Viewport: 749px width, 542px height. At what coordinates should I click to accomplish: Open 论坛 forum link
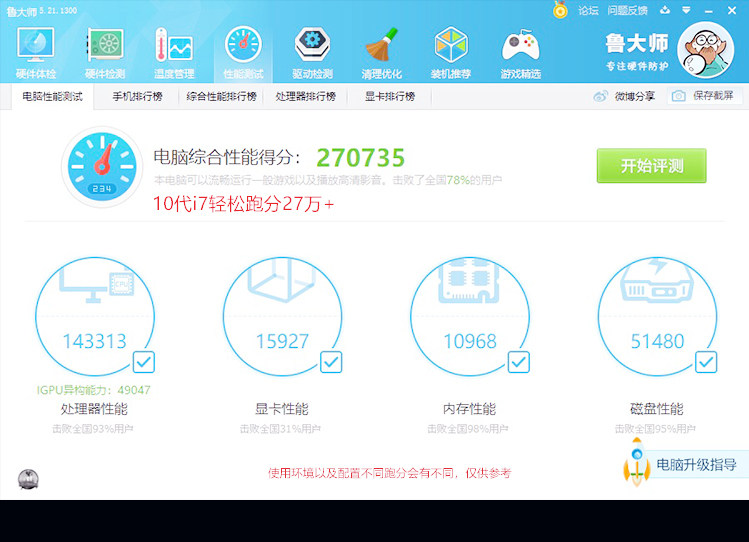point(588,10)
